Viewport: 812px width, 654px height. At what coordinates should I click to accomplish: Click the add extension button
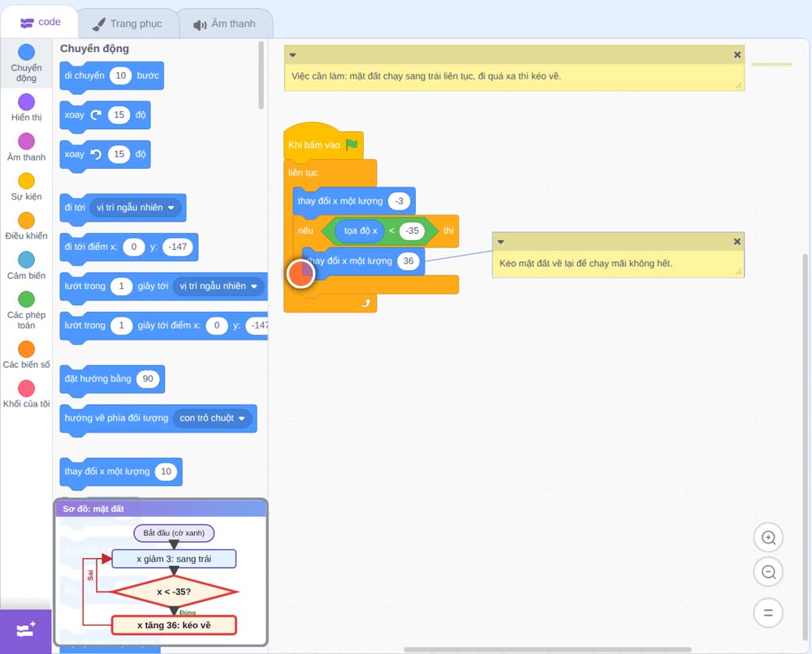[x=26, y=630]
